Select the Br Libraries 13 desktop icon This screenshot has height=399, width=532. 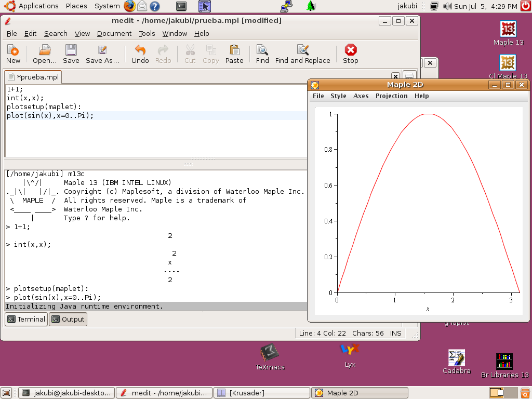[x=504, y=365]
